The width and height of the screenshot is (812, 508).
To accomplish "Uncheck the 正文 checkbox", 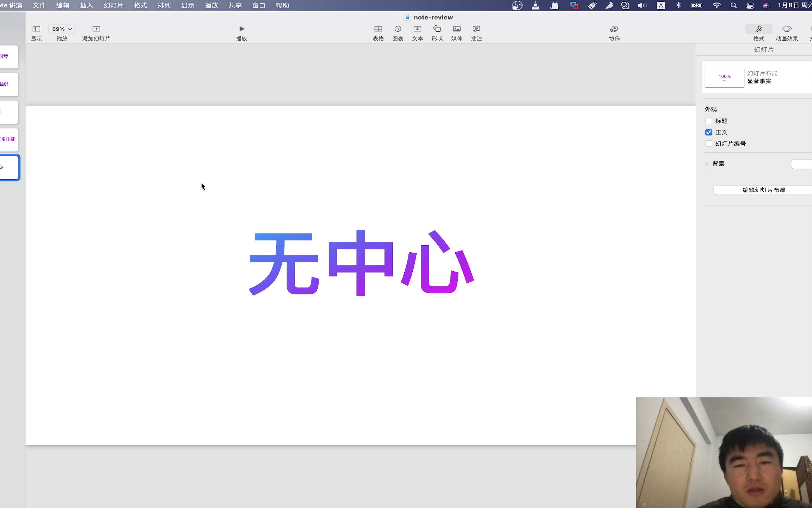I will tap(709, 132).
